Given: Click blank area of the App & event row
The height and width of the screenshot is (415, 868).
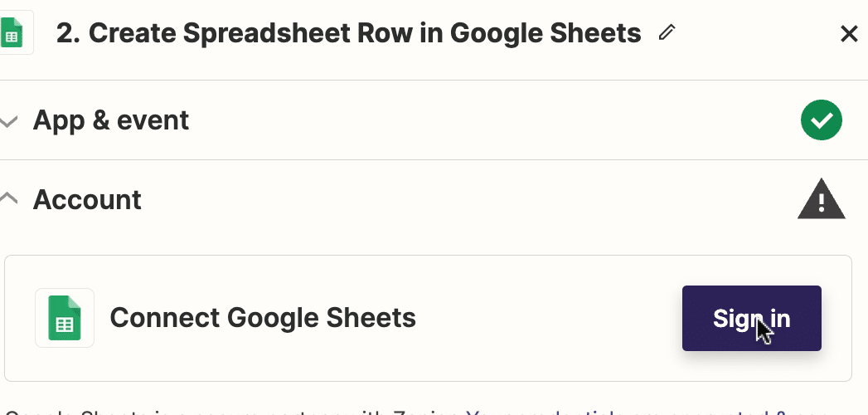Looking at the screenshot, I should coord(492,120).
